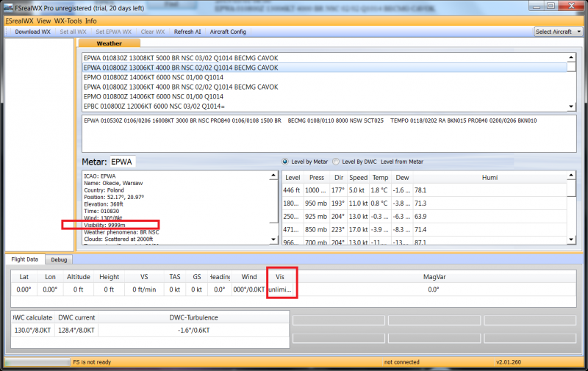Minimize the FSrealWX window

pyautogui.click(x=537, y=6)
